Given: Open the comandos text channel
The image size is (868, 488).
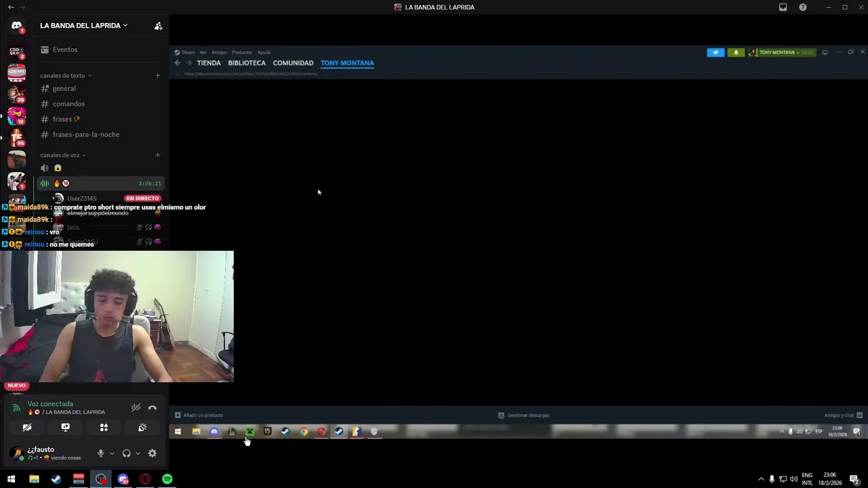Looking at the screenshot, I should point(100,104).
